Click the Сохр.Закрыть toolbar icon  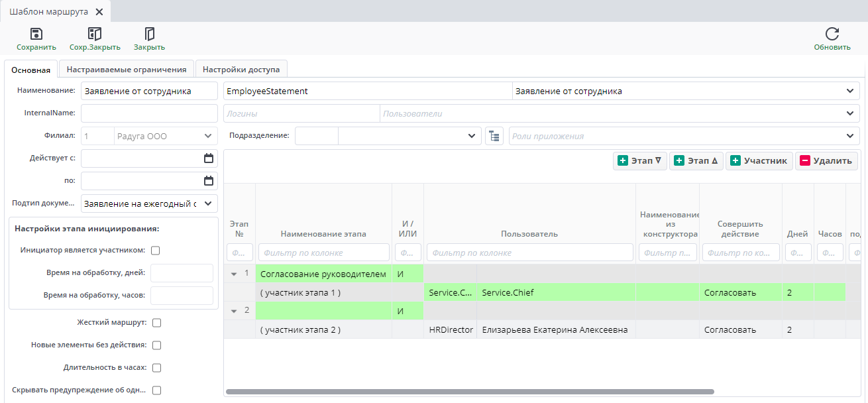pos(95,34)
